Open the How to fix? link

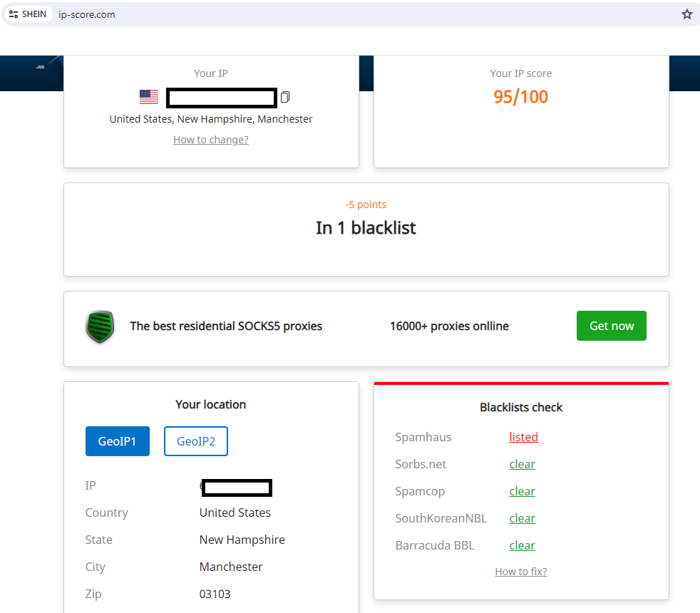(521, 572)
